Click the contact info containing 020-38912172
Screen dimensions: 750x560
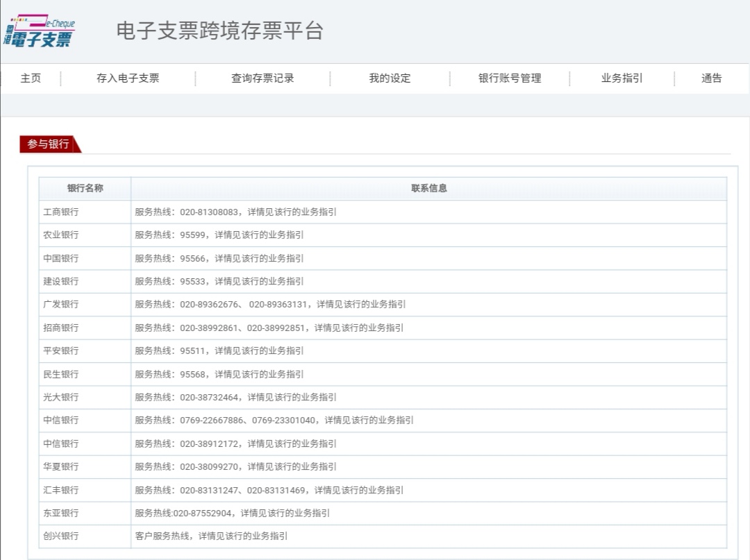[235, 444]
